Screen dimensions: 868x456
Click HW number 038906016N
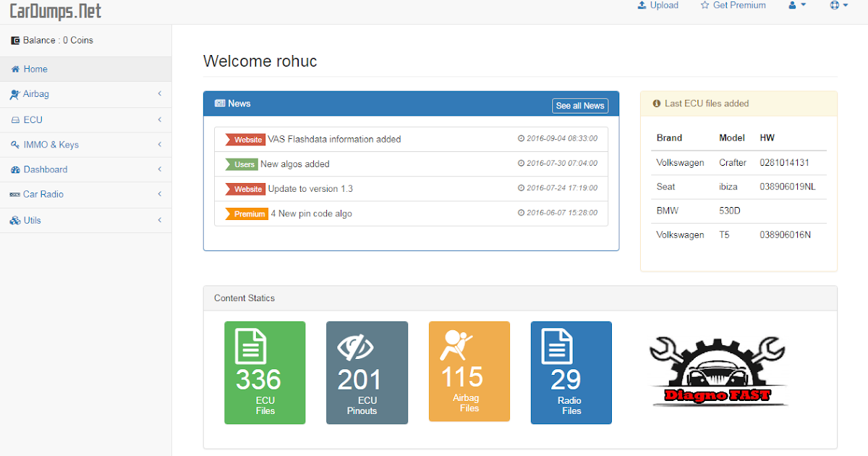(x=786, y=235)
